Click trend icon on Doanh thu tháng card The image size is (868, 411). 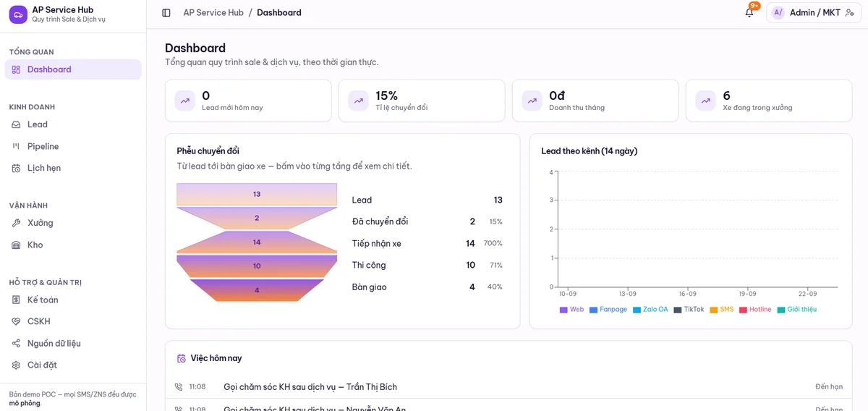click(532, 101)
